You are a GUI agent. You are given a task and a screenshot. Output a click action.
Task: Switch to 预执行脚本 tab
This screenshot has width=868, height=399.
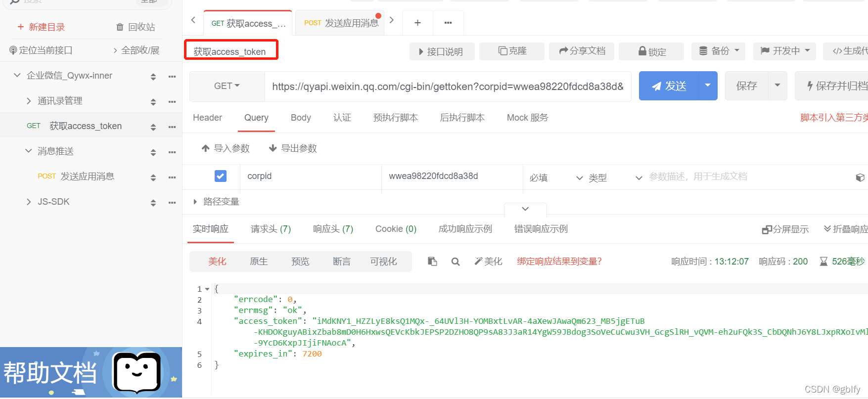point(396,118)
